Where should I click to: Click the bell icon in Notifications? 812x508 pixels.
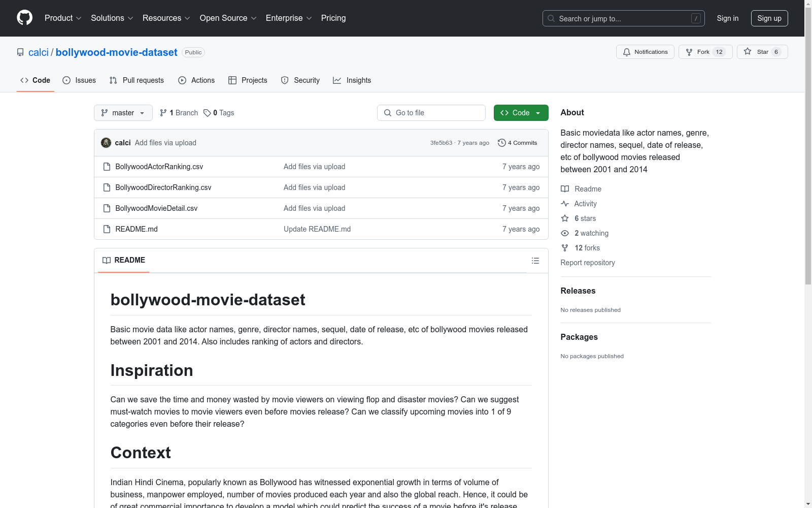pyautogui.click(x=627, y=52)
